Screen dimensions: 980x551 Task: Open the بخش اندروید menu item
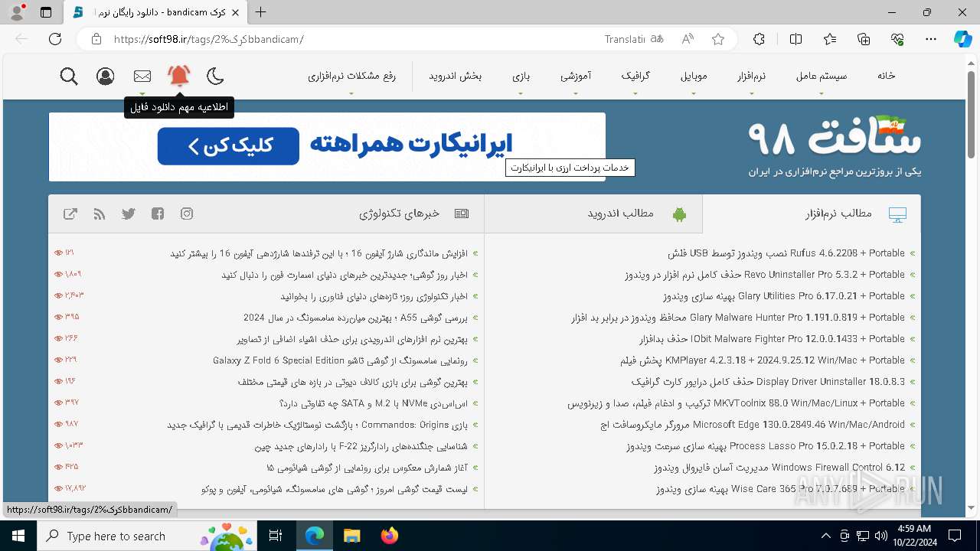[x=455, y=76]
